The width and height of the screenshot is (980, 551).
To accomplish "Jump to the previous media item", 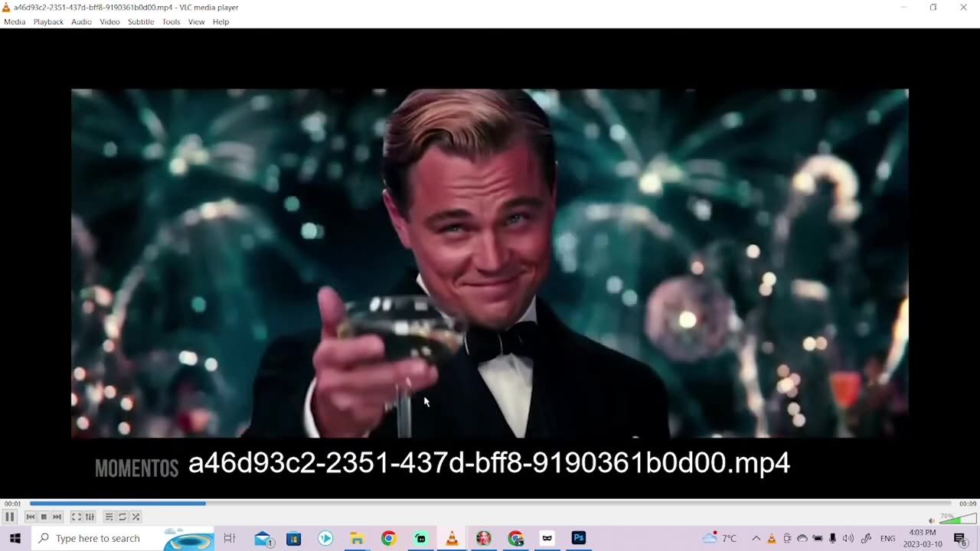I will point(30,517).
